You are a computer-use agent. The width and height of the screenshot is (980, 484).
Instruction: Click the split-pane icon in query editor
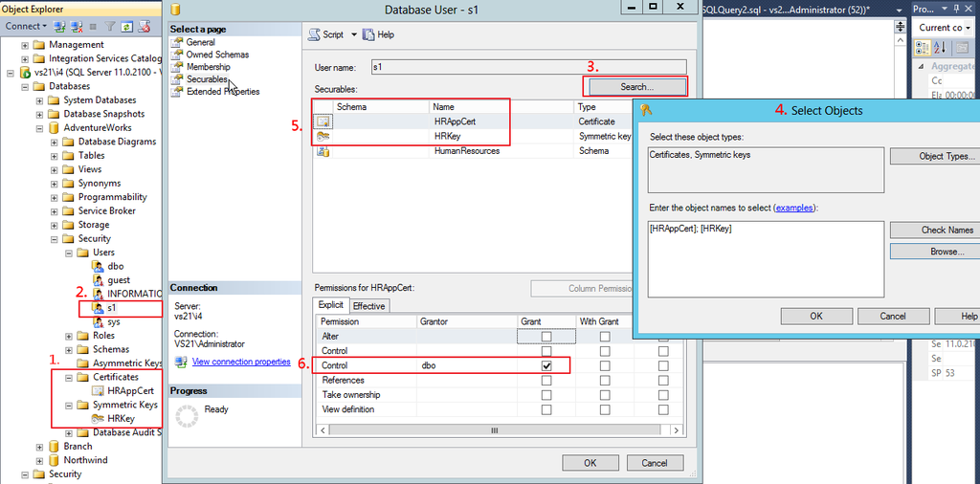[900, 26]
